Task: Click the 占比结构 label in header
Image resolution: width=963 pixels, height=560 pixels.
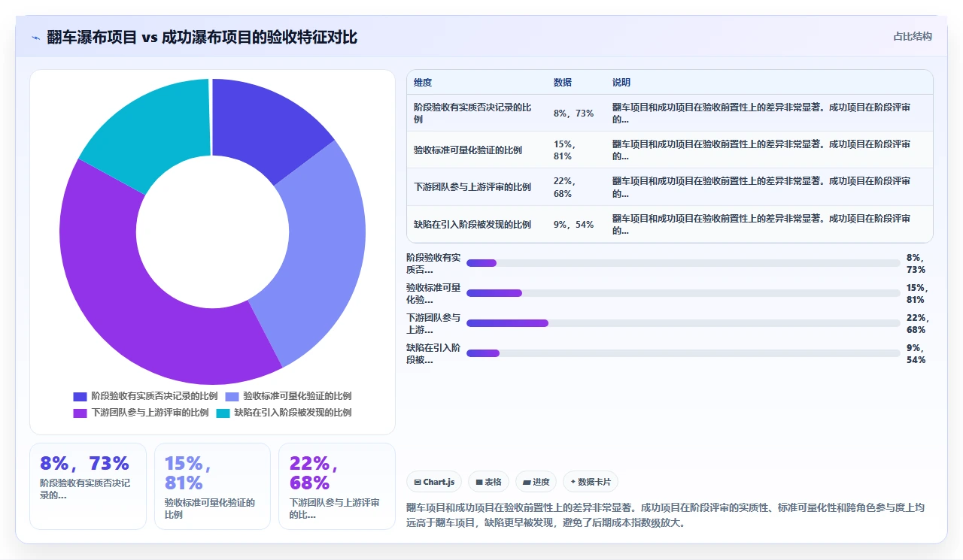Action: [x=912, y=37]
